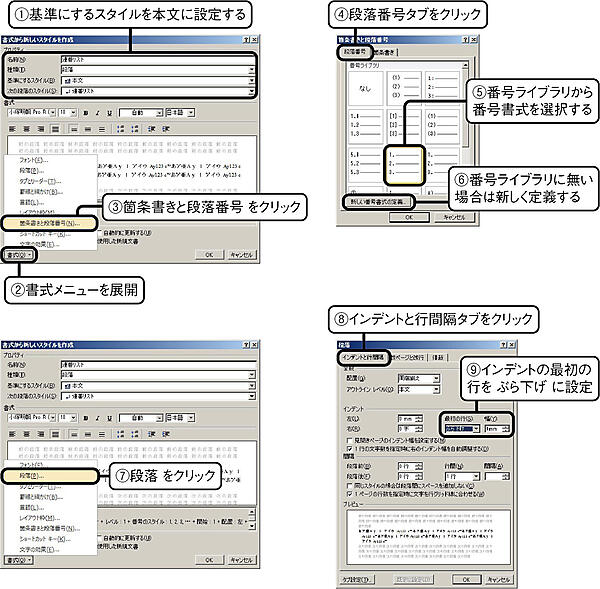
Task: Click center align icon in top style dialog
Action: pos(26,129)
